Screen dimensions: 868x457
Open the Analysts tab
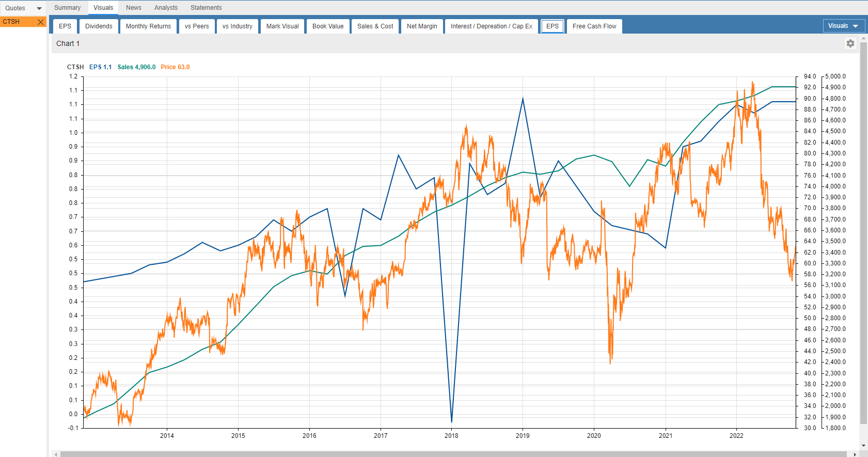click(166, 8)
